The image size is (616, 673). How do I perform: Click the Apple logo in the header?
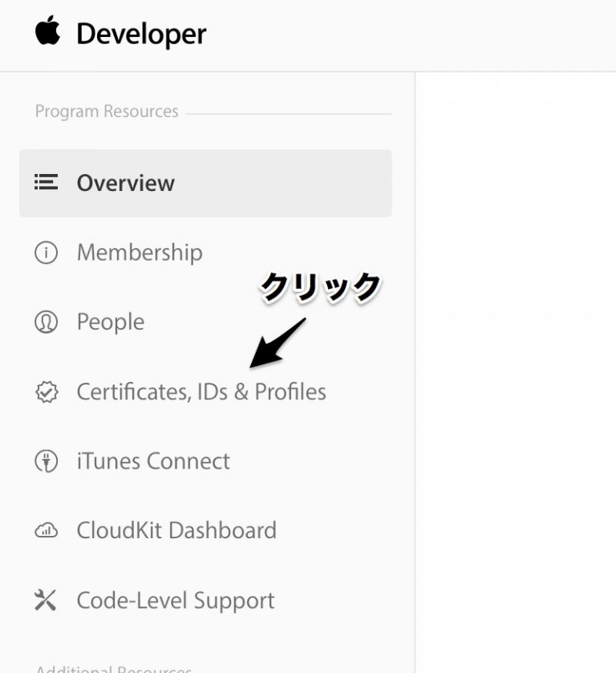(x=47, y=30)
